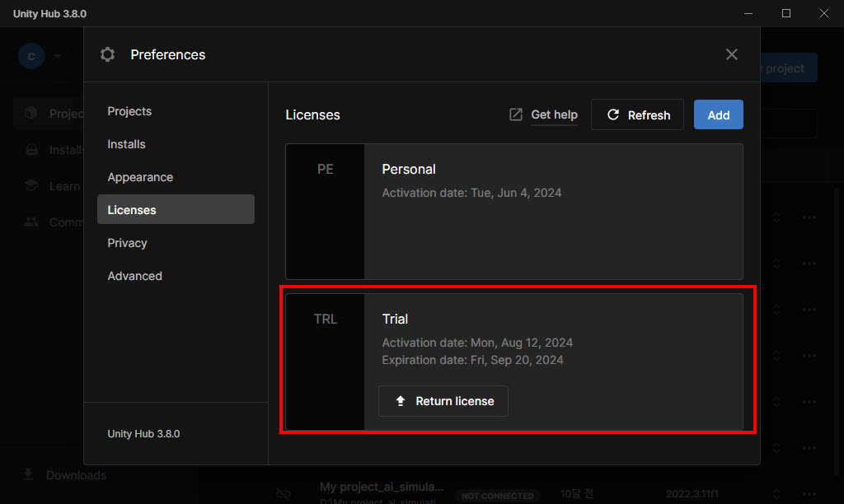Image resolution: width=844 pixels, height=504 pixels.
Task: Click Personal activation date Tue, Jun 4, 2024
Action: (x=471, y=193)
